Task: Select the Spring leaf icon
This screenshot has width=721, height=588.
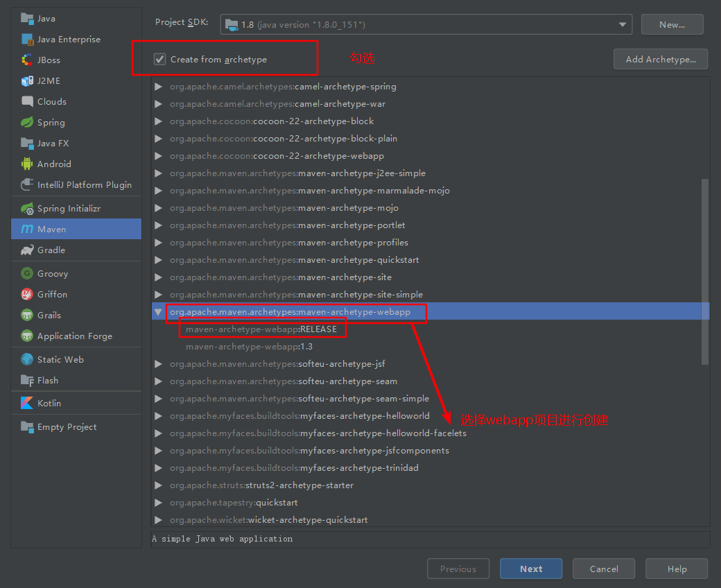Action: point(27,122)
